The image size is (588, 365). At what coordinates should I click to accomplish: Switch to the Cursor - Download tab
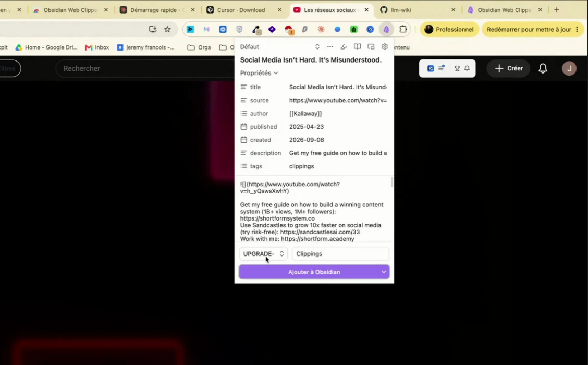tap(241, 10)
